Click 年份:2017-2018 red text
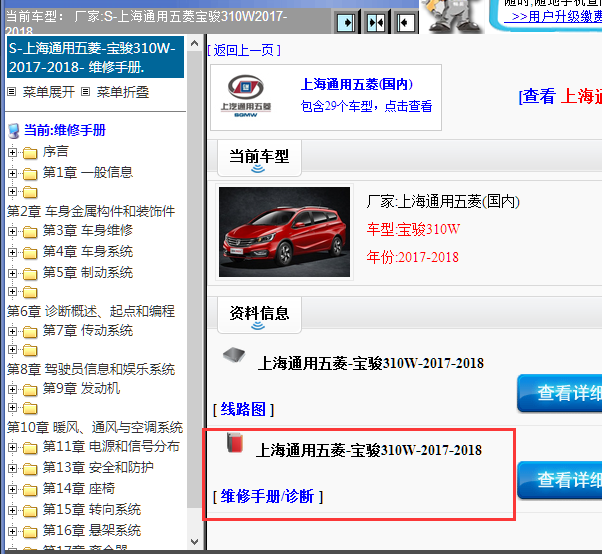Screen dimensions: 602x554 [412, 257]
